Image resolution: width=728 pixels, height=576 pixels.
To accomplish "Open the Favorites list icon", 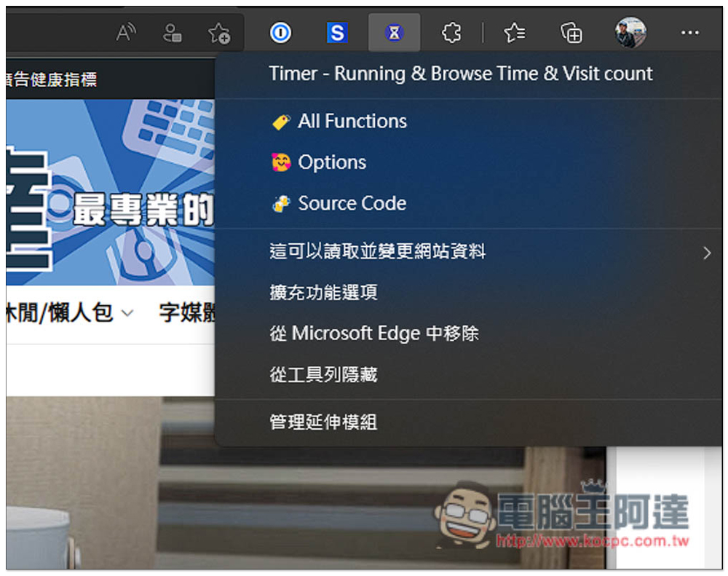I will click(515, 33).
